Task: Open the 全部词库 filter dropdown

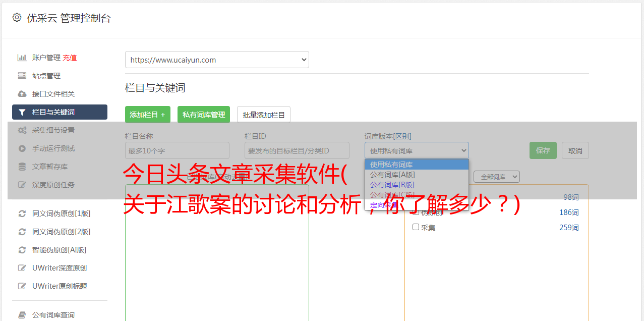Action: pyautogui.click(x=497, y=177)
